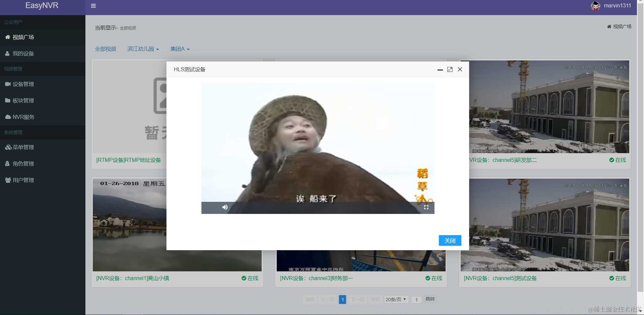Click the 当前显示 heading text
This screenshot has height=315, width=644.
[106, 28]
